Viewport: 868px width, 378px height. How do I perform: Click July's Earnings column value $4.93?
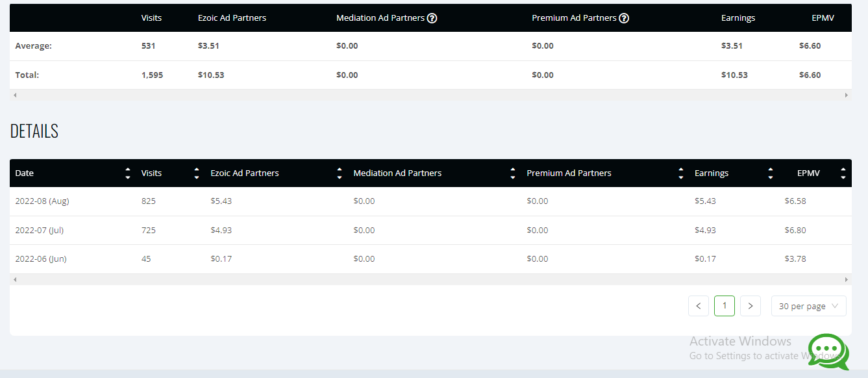705,231
